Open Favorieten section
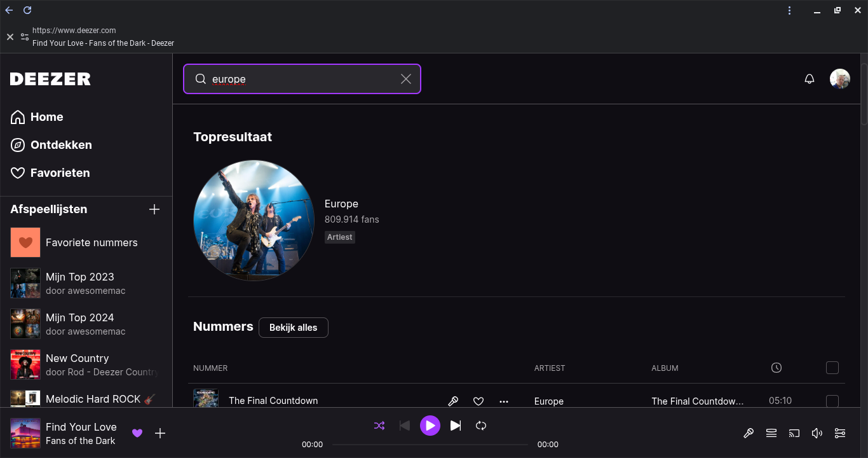This screenshot has width=868, height=458. pyautogui.click(x=50, y=173)
